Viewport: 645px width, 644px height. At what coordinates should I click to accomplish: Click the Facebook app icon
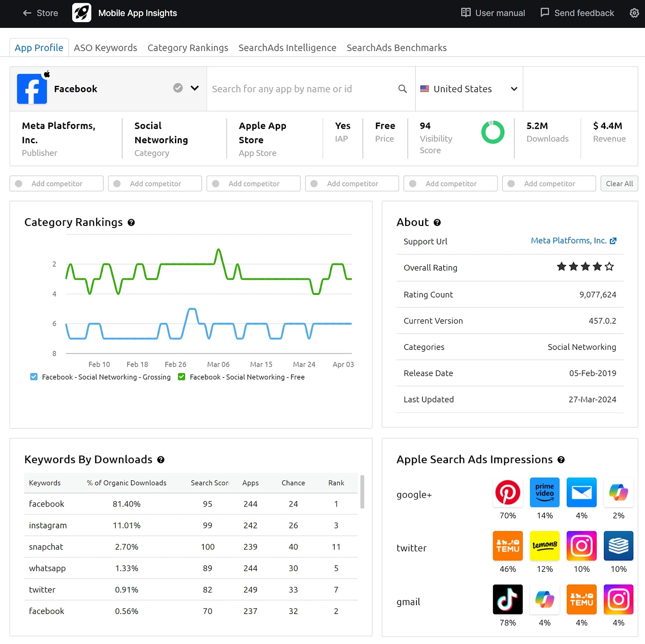32,89
